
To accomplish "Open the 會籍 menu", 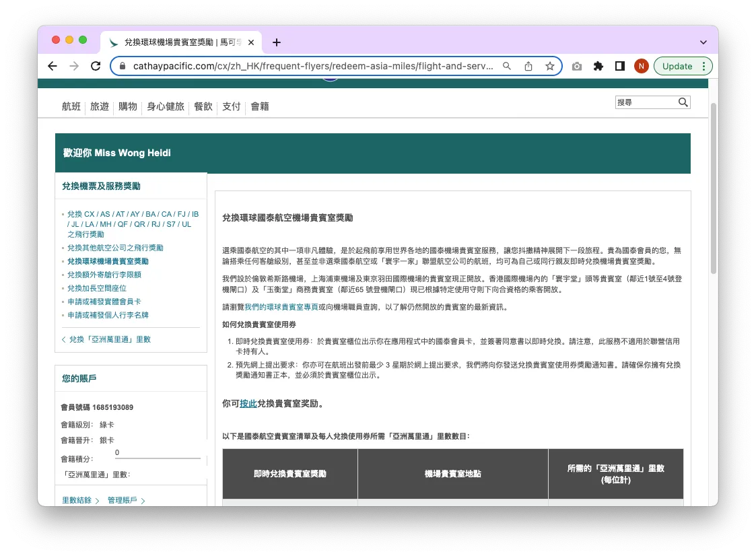I will [260, 106].
